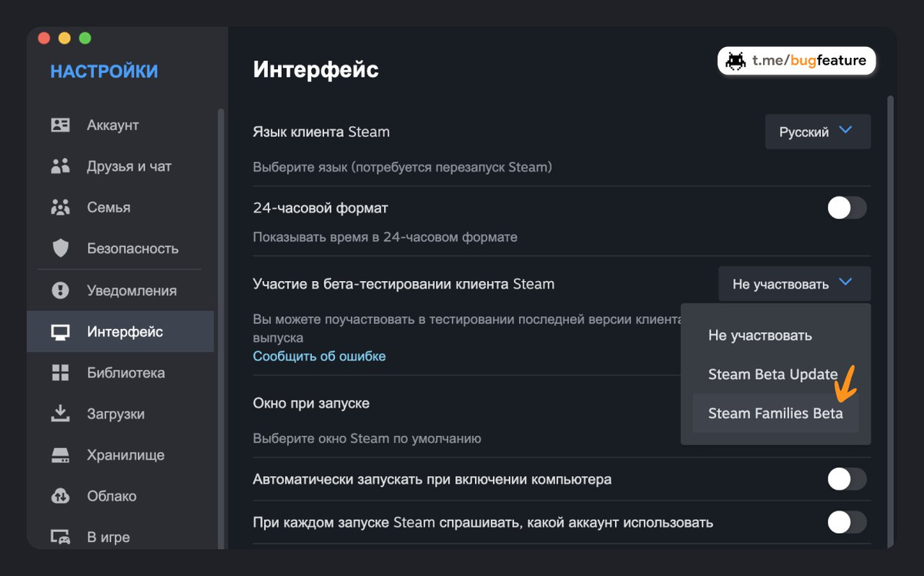The image size is (924, 576).
Task: Click the language dropdown chevron arrow
Action: tap(845, 131)
